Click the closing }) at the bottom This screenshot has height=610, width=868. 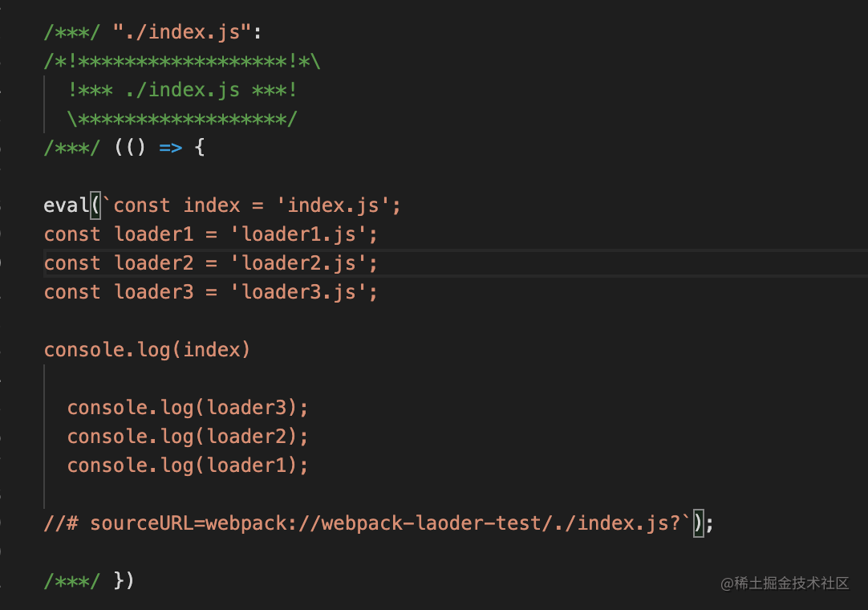coord(124,580)
